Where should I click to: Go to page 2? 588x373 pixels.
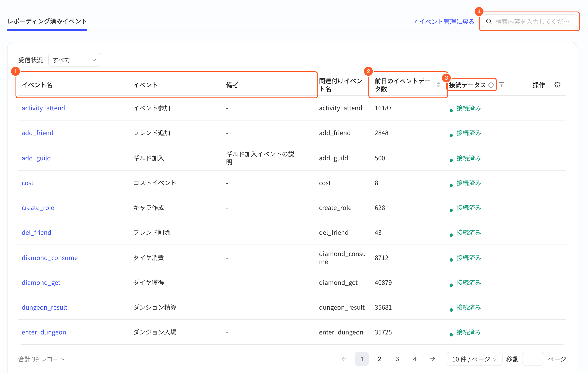pos(379,359)
